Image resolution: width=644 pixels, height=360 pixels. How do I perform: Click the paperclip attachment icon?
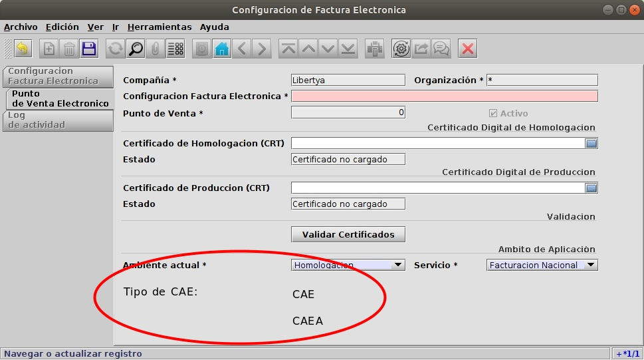coord(156,49)
